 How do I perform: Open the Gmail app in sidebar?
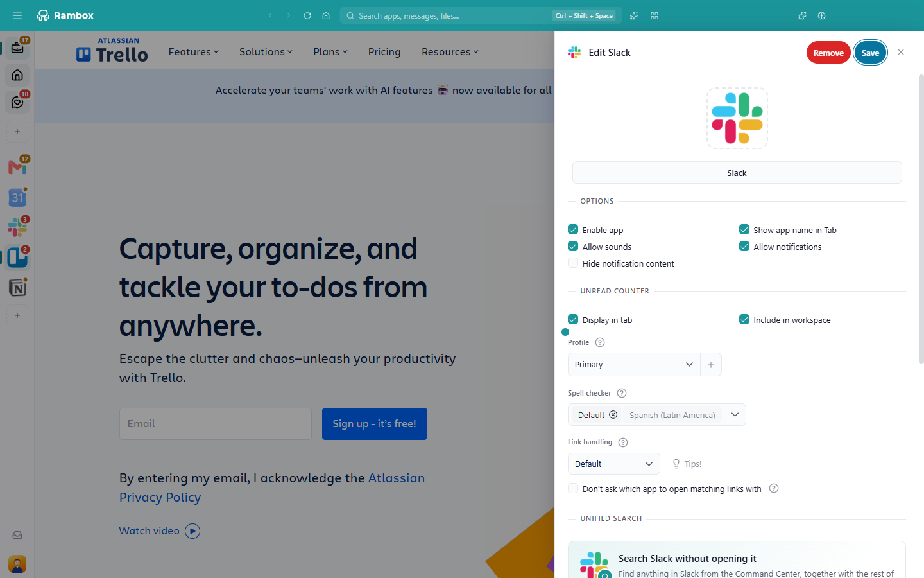point(17,167)
